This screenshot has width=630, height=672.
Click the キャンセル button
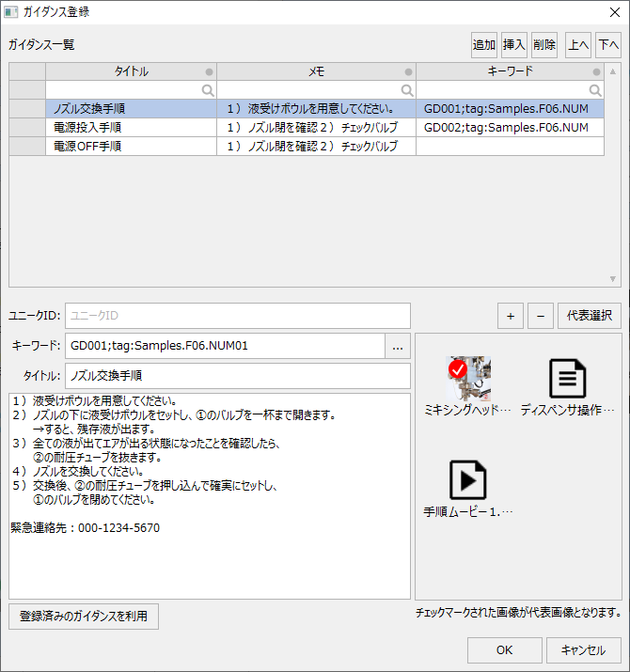(583, 650)
